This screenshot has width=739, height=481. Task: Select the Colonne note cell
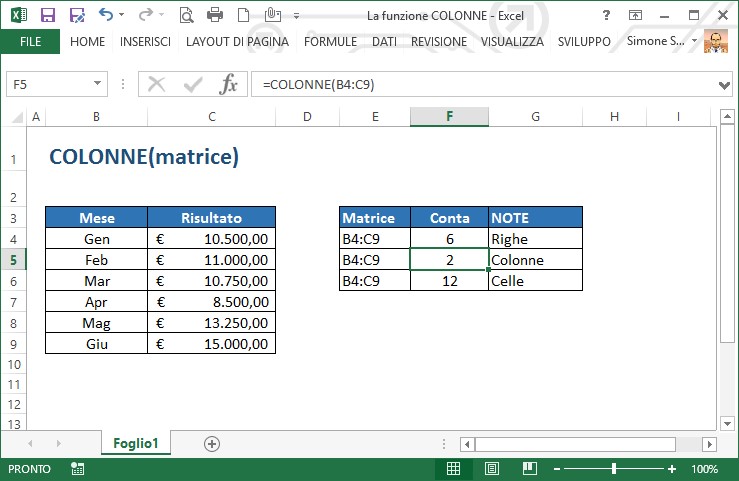pyautogui.click(x=535, y=260)
